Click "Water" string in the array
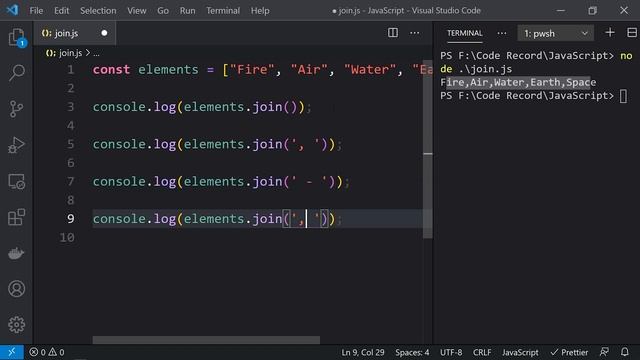This screenshot has width=640, height=360. 370,70
